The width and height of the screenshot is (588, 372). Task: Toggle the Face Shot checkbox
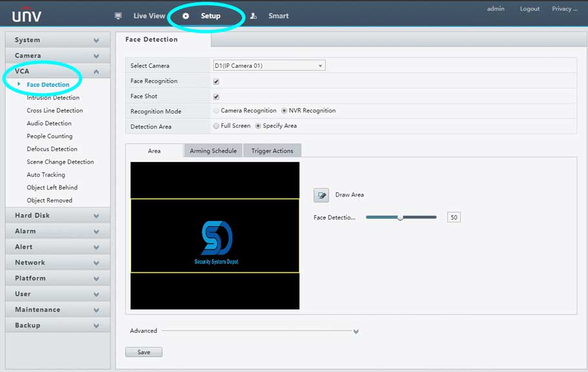tap(216, 97)
